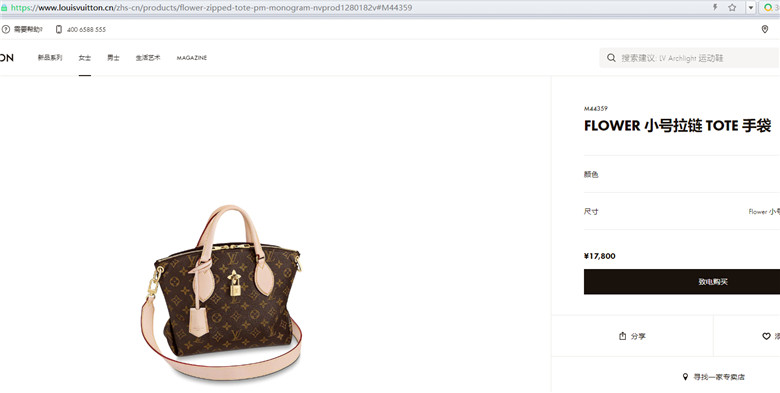This screenshot has height=393, width=780.
Task: Click the 寻找一家专卖店 link
Action: 714,377
